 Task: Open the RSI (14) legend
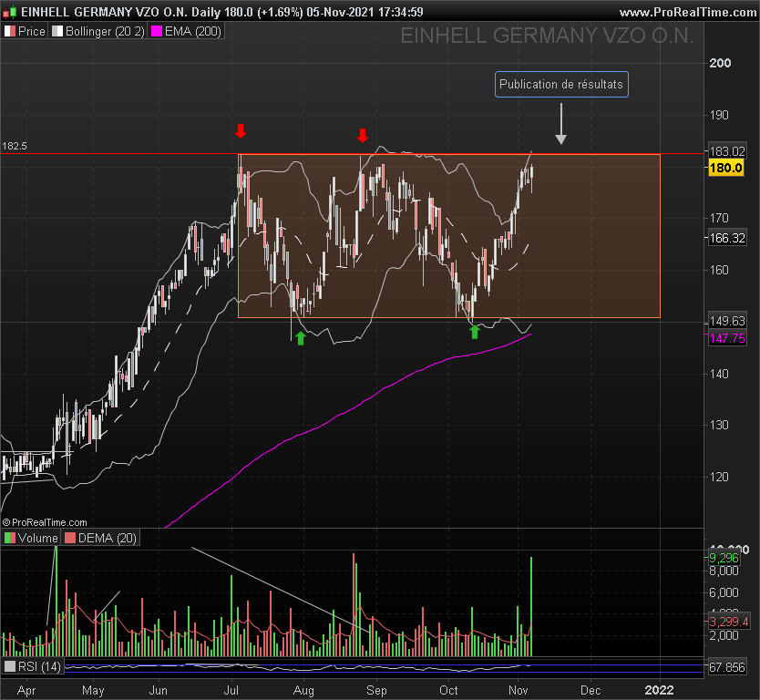(x=33, y=666)
